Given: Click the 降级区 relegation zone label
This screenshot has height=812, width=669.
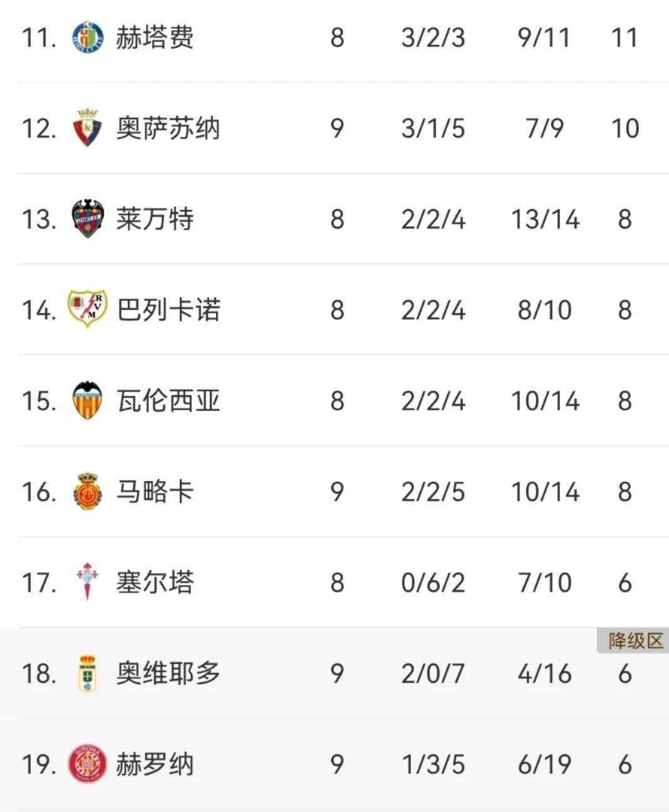Looking at the screenshot, I should point(635,640).
